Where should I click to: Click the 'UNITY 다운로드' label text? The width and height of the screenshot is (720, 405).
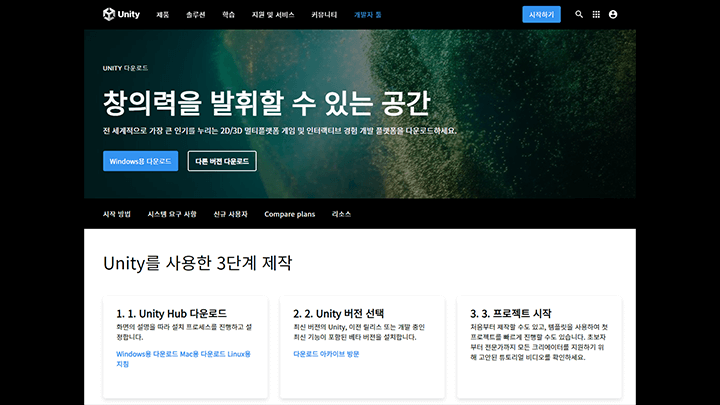tap(125, 68)
